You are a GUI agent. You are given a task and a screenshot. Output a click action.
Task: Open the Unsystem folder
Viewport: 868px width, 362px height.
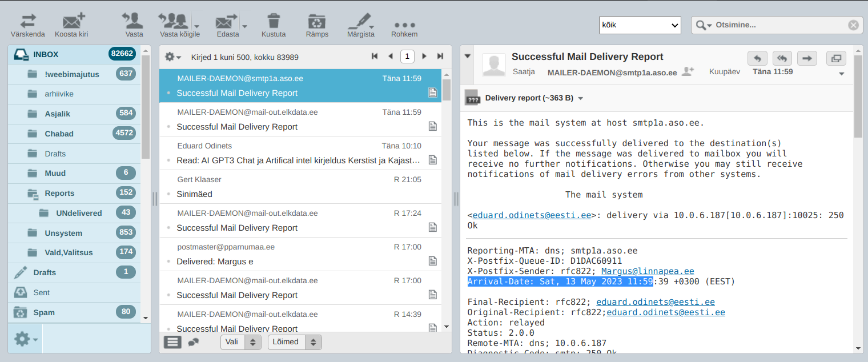[74, 233]
